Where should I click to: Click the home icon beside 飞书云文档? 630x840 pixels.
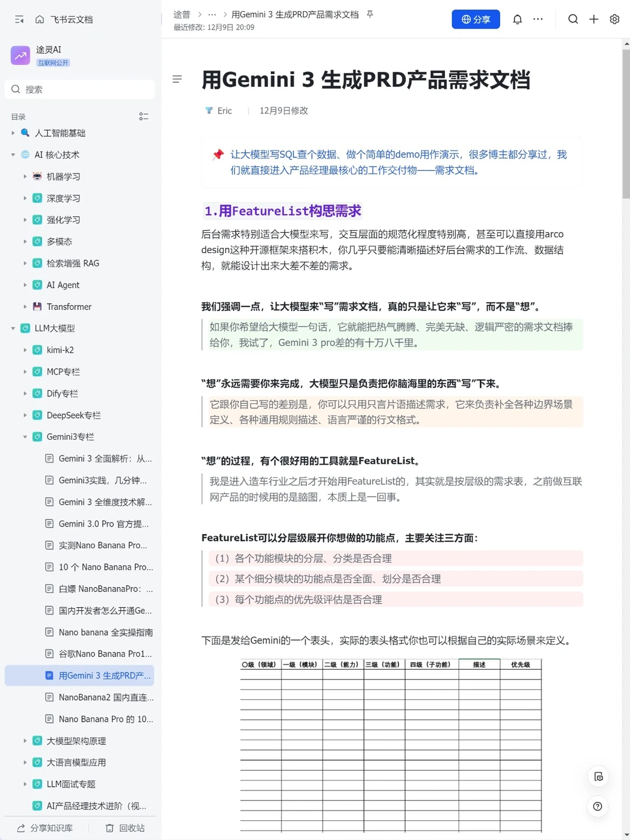(40, 19)
